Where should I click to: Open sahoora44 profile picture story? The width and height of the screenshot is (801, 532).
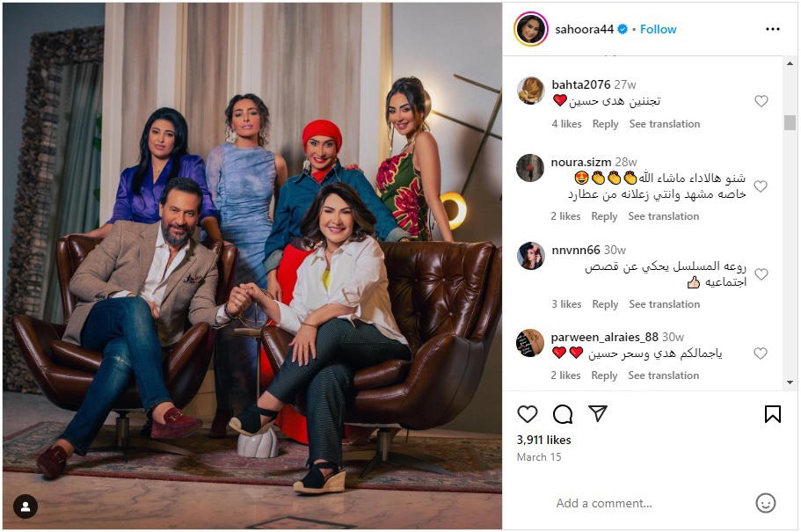click(531, 29)
